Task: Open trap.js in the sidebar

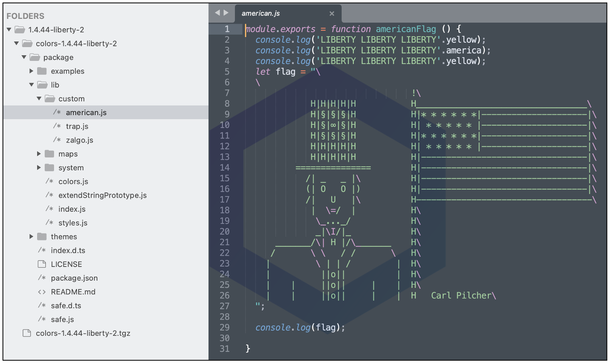Action: (x=77, y=126)
